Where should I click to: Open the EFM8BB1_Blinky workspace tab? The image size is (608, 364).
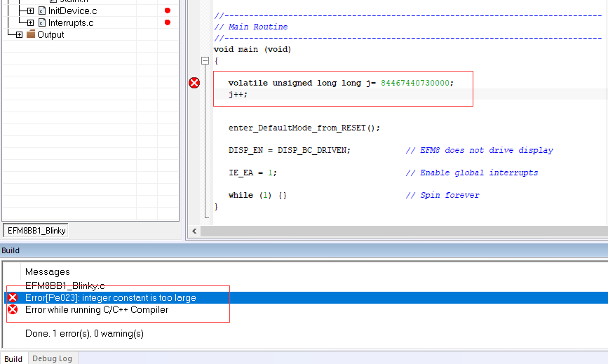[x=36, y=231]
